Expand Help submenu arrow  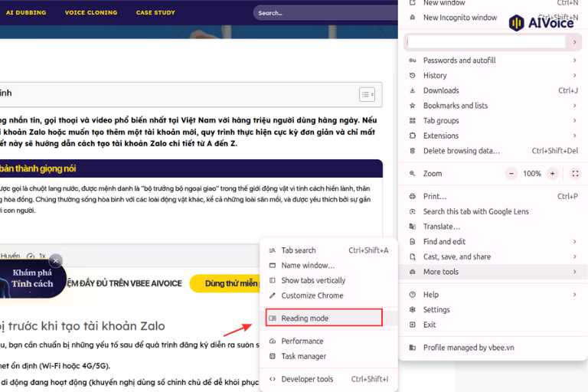tap(575, 295)
